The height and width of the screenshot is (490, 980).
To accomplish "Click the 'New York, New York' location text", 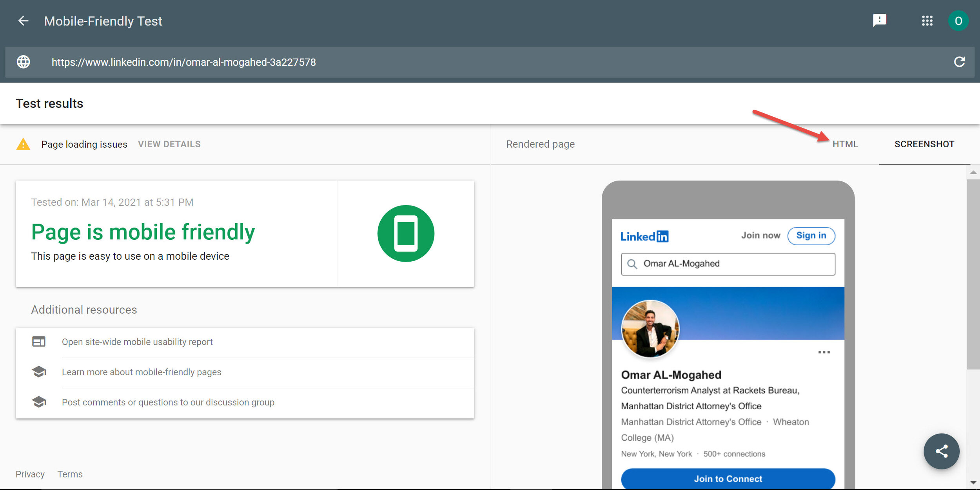I will tap(657, 454).
